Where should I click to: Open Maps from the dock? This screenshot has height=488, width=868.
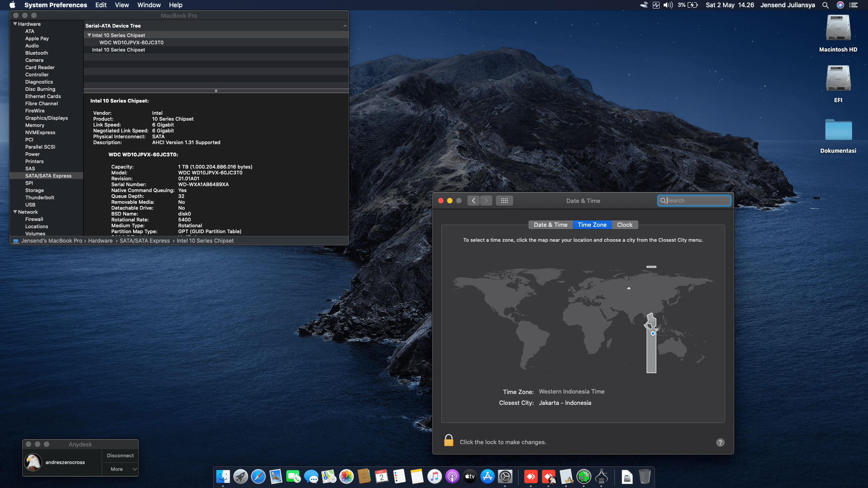[x=329, y=477]
